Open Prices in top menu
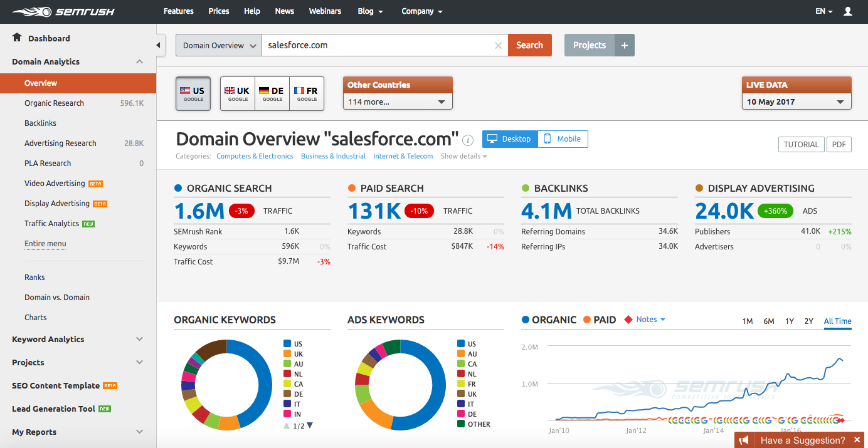868x448 pixels. [x=219, y=11]
